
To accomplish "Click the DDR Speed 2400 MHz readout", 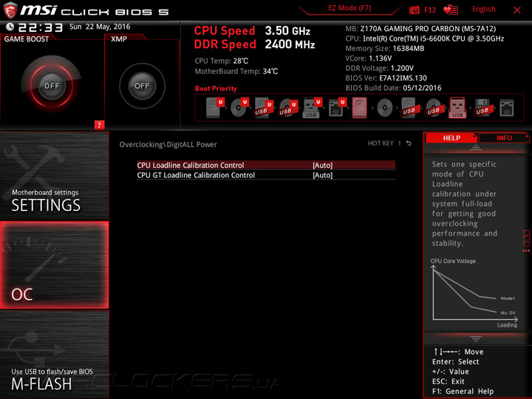I will pos(254,44).
